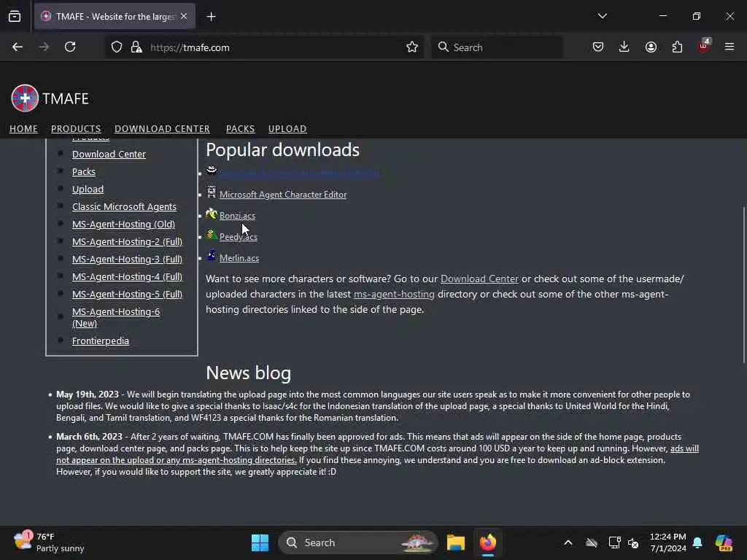Viewport: 747px width, 560px height.
Task: Open File Explorer from taskbar
Action: 456,542
